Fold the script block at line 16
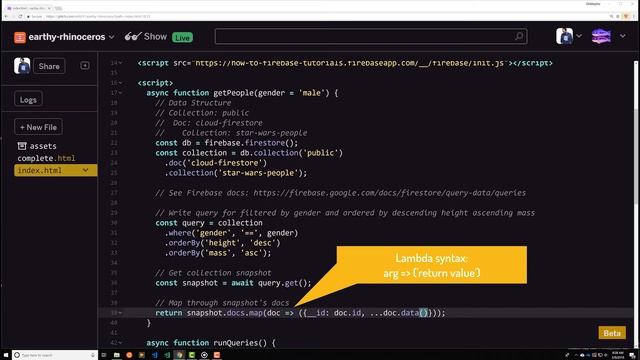This screenshot has height=360, width=640. point(120,83)
